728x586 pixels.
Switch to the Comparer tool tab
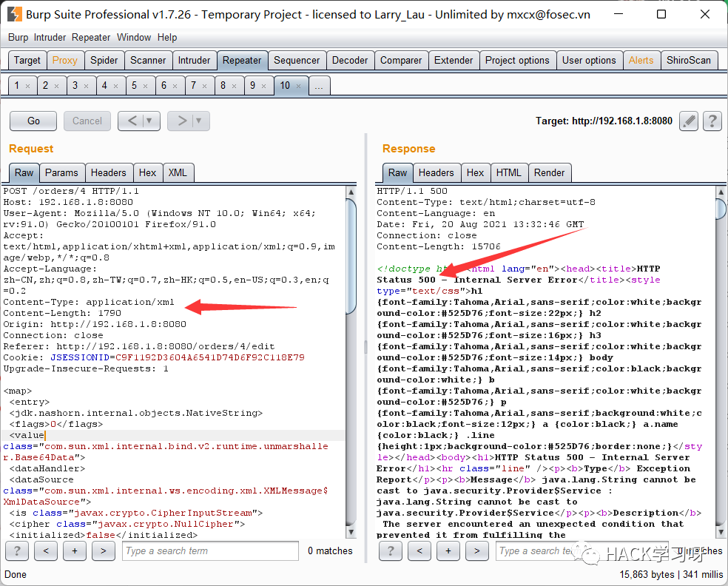pyautogui.click(x=401, y=61)
